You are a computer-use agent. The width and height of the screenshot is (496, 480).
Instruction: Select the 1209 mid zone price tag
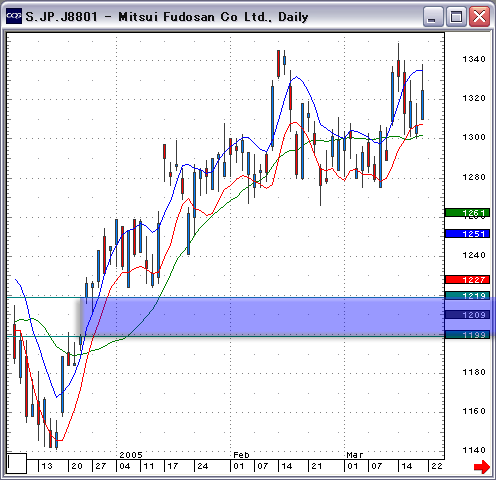467,315
